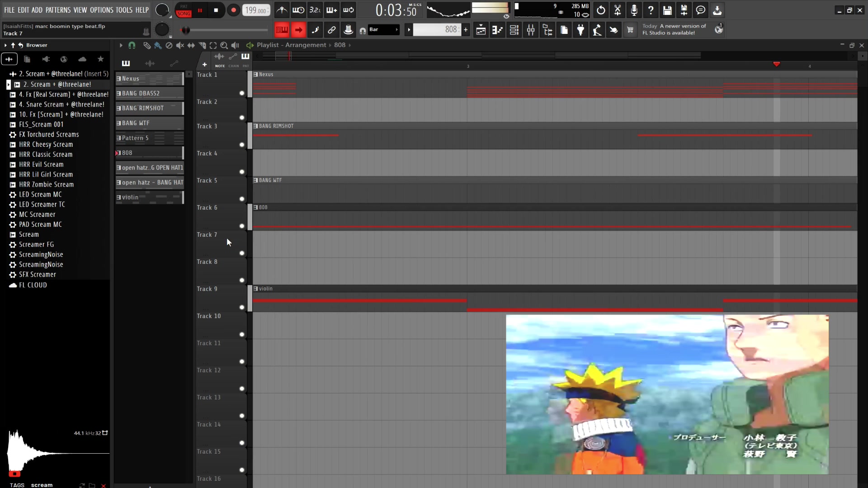Viewport: 868px width, 488px height.
Task: Toggle the playlist magnet snap icon
Action: point(132,45)
